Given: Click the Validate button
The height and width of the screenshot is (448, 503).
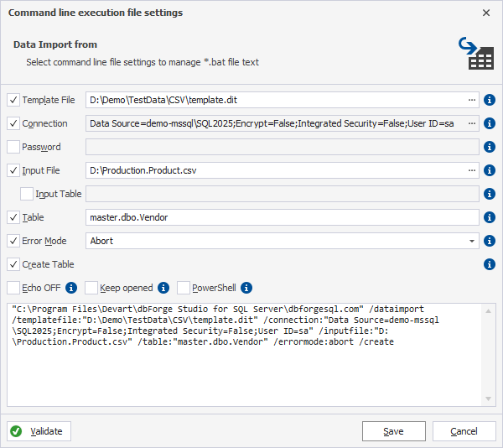Looking at the screenshot, I should 39,431.
